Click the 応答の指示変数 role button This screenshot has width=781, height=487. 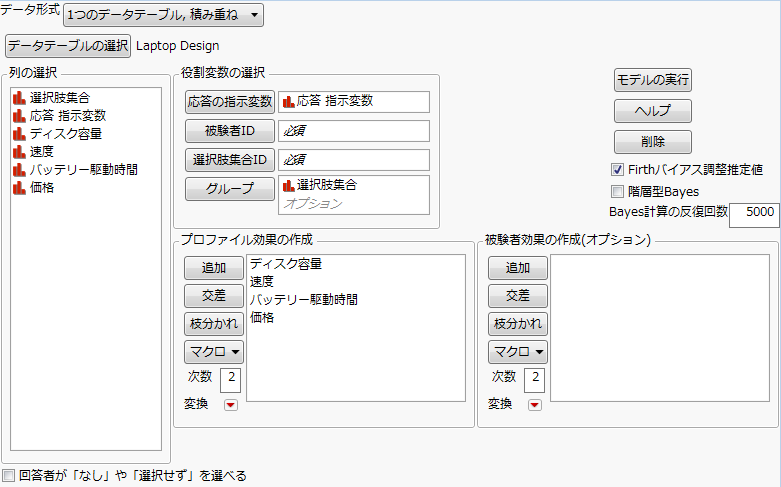[230, 102]
